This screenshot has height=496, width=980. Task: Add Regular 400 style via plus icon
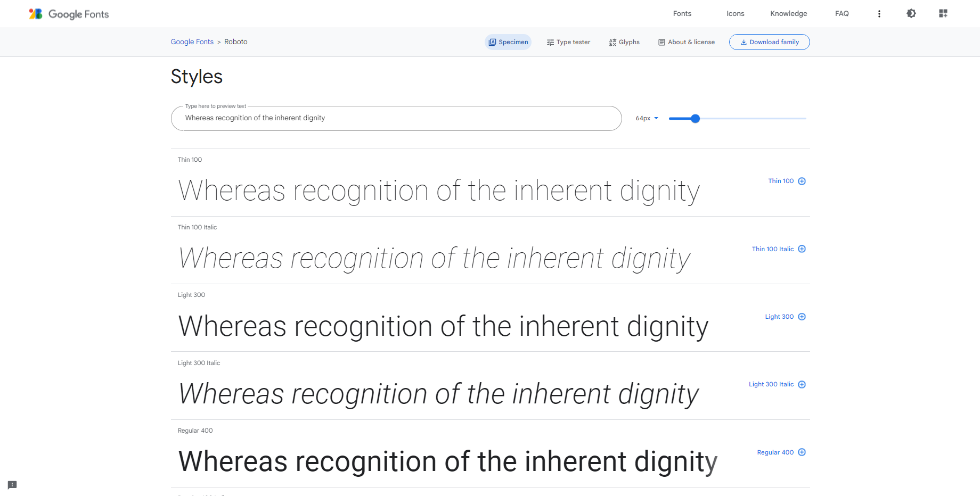click(802, 452)
